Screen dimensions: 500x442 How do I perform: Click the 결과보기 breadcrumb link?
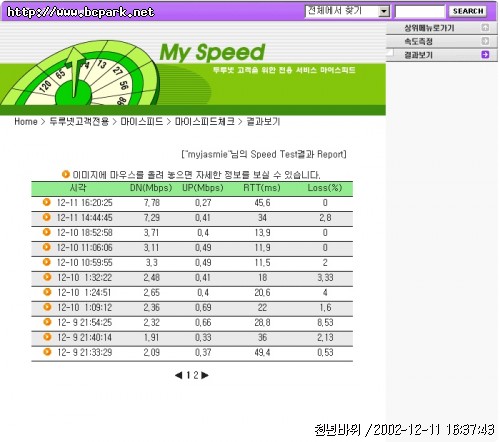click(263, 121)
